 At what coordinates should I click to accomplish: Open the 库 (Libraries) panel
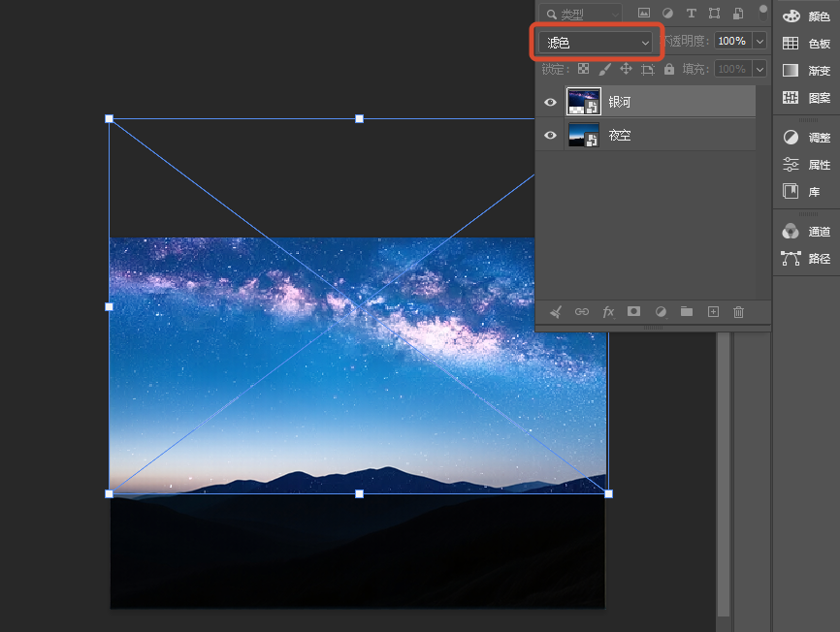(801, 192)
